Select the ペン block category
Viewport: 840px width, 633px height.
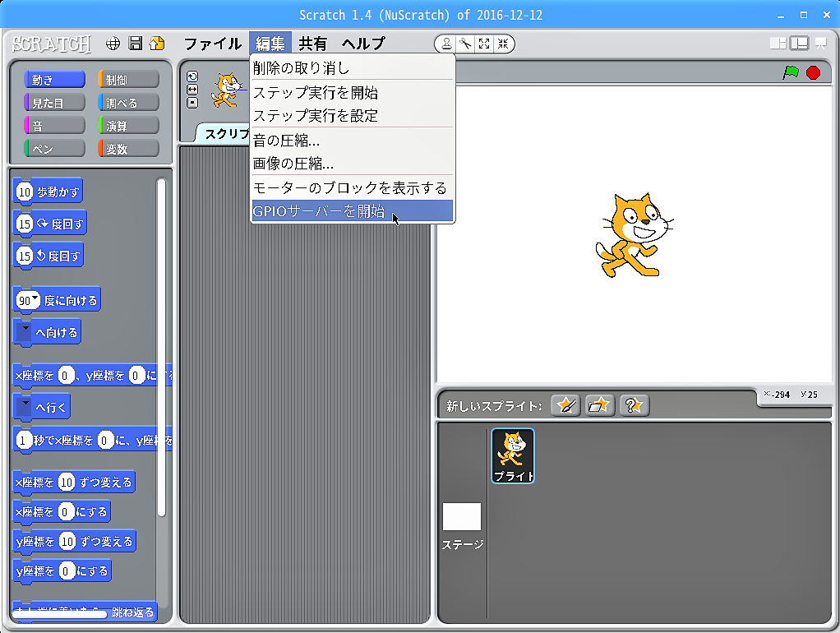click(54, 149)
